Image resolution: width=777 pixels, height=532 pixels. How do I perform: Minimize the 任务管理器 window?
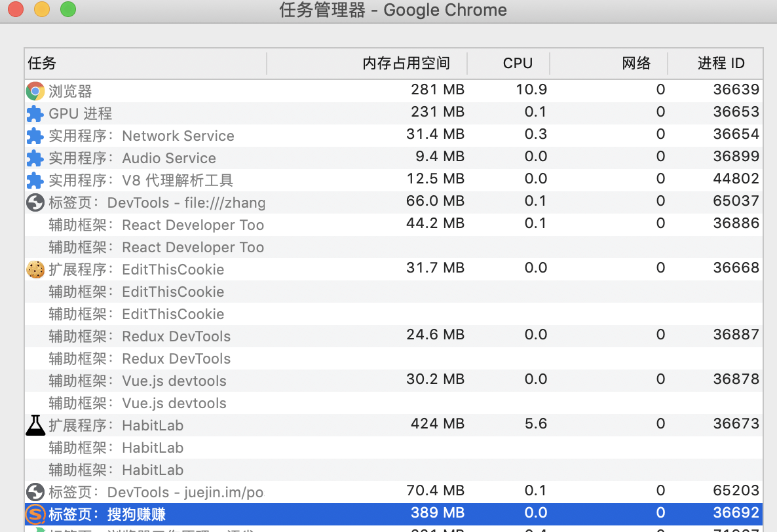coord(42,9)
